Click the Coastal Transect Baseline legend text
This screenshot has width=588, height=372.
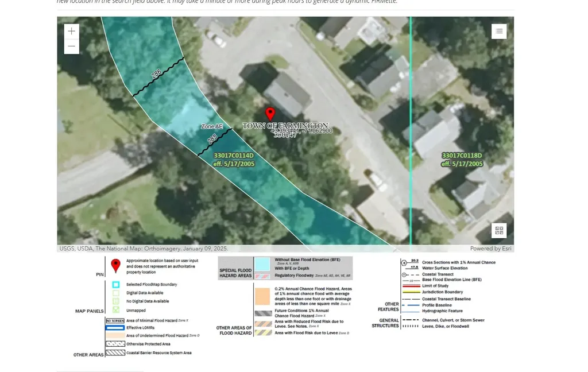pos(446,299)
